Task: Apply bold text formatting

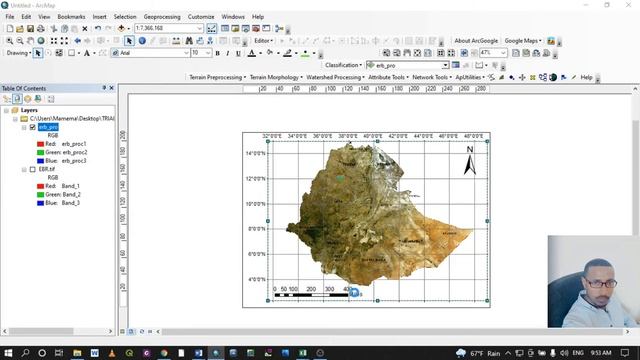Action: [218, 53]
